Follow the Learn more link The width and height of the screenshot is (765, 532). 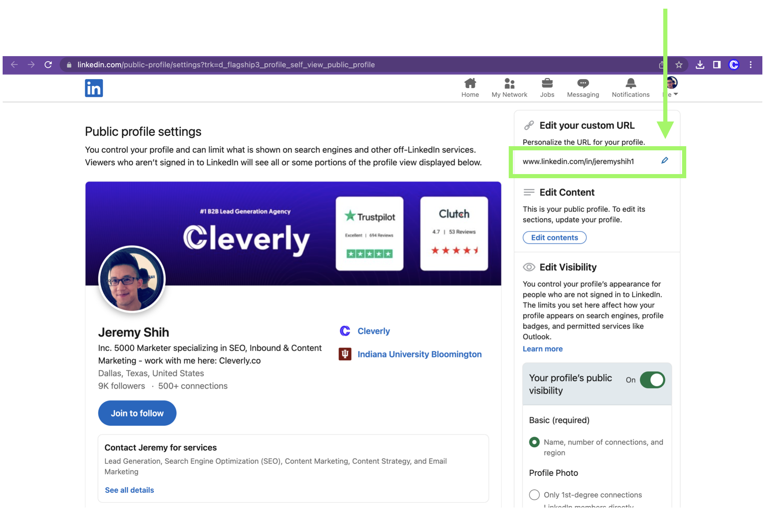point(542,349)
